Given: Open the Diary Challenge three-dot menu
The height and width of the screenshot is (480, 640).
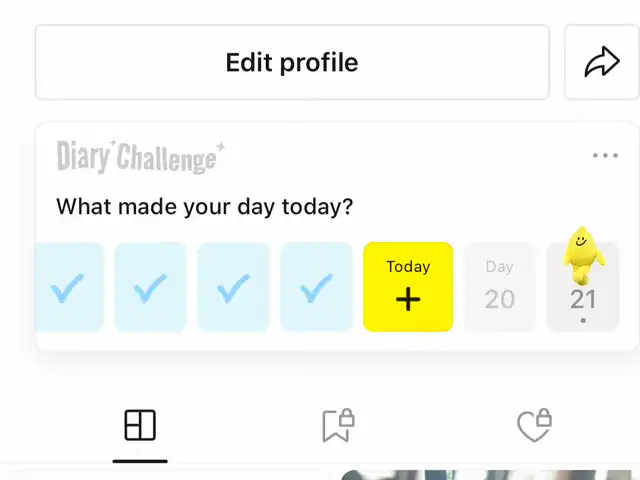Looking at the screenshot, I should (x=605, y=155).
